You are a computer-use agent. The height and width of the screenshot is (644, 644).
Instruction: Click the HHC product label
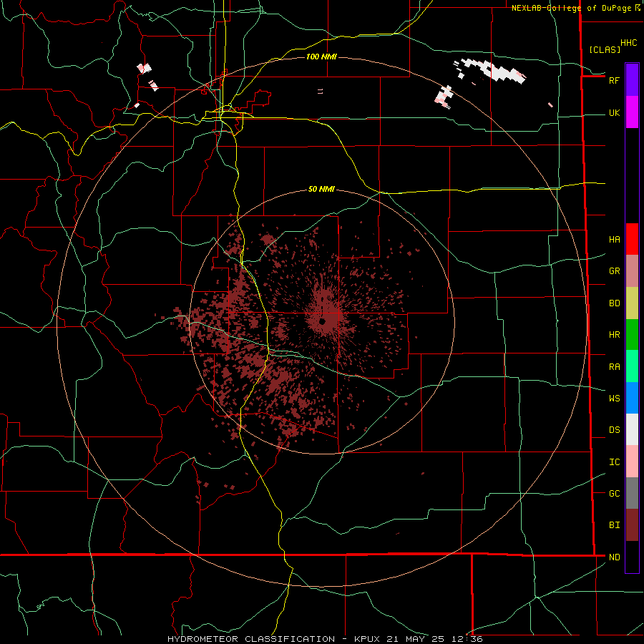(x=628, y=43)
